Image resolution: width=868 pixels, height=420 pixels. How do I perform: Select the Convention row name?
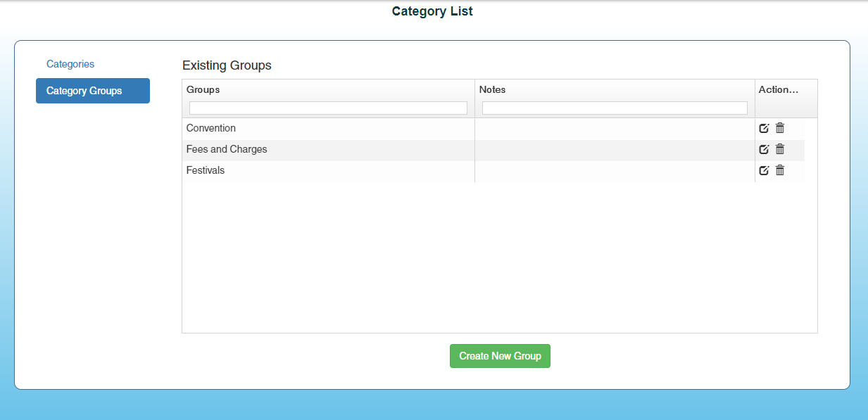[211, 128]
